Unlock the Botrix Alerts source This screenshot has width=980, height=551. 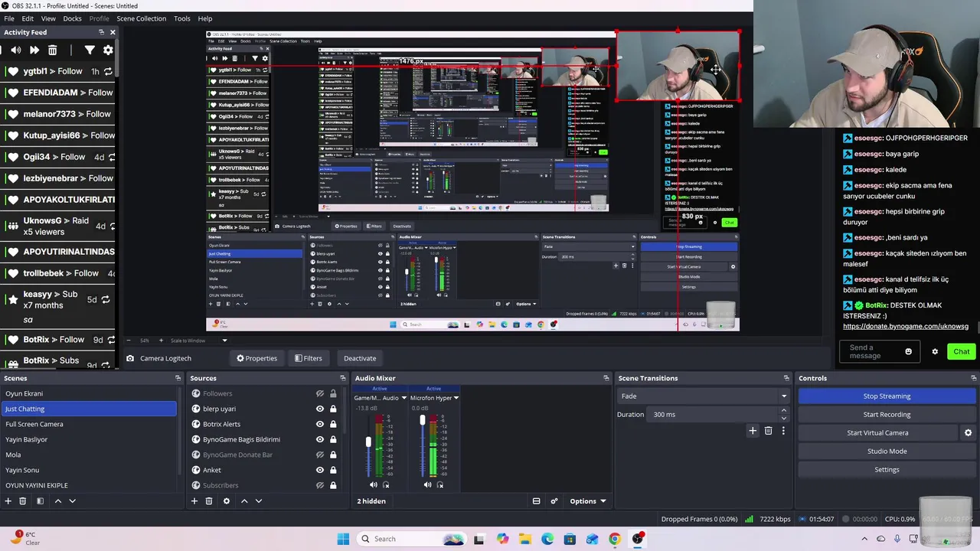tap(333, 424)
